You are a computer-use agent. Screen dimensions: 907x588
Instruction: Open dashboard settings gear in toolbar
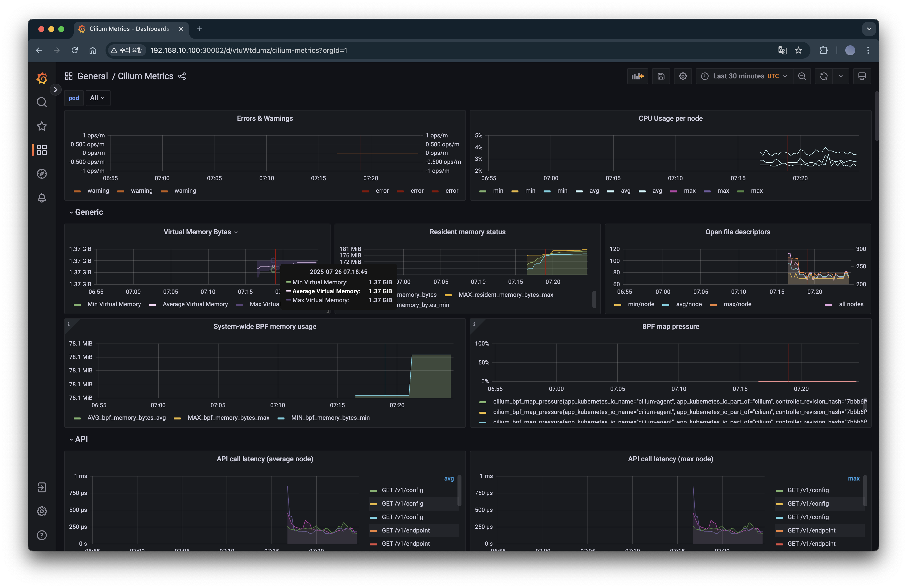pos(682,76)
